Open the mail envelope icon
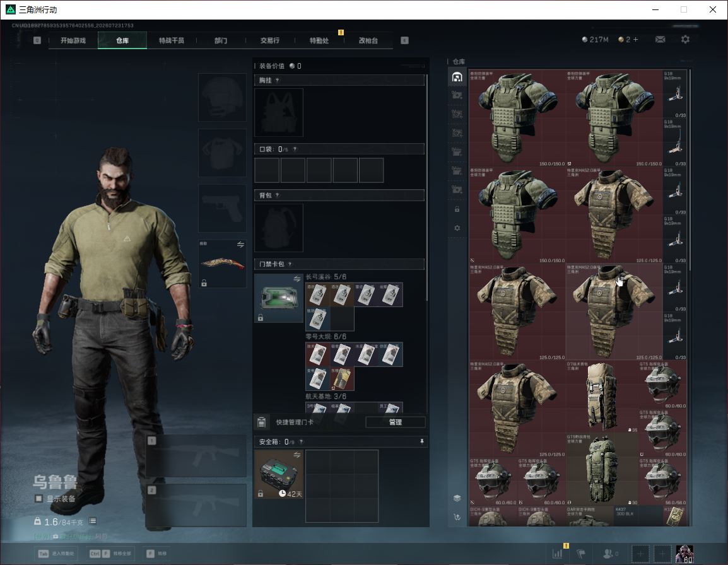 tap(660, 40)
